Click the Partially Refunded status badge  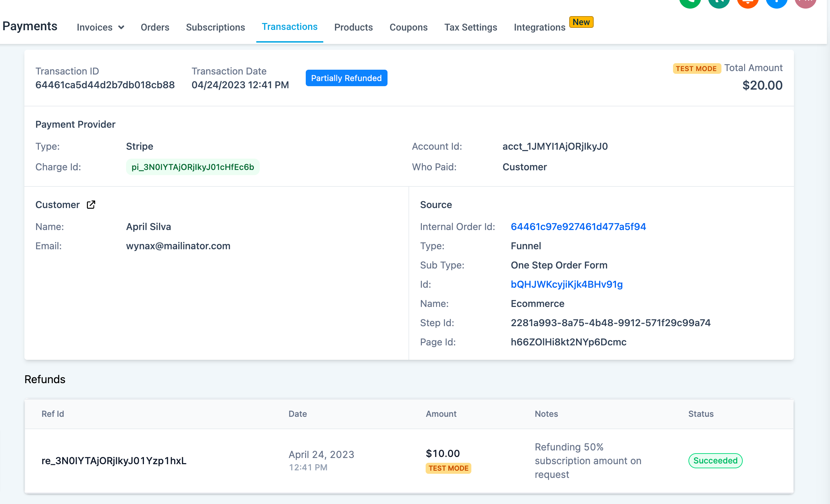click(x=346, y=78)
